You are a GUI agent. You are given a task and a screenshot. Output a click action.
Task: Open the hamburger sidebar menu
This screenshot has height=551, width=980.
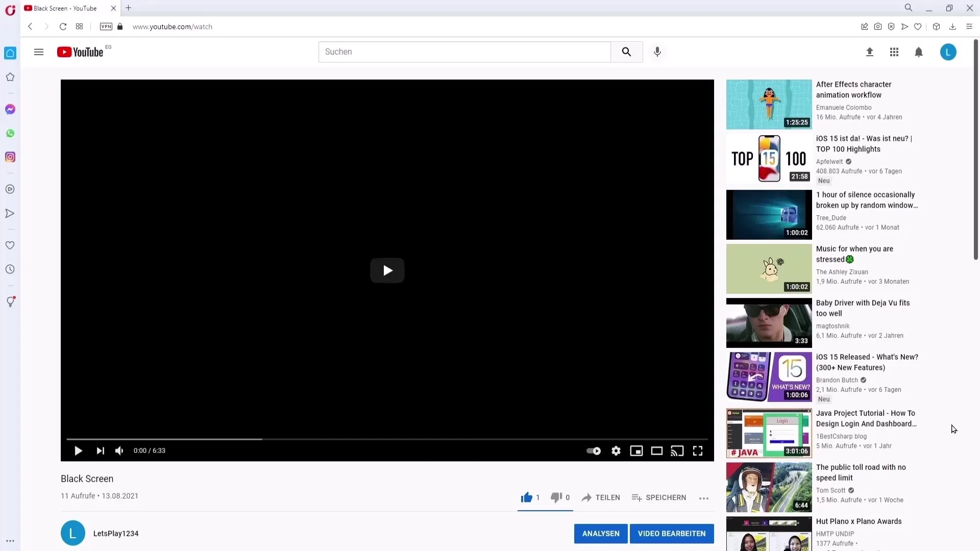(x=38, y=52)
